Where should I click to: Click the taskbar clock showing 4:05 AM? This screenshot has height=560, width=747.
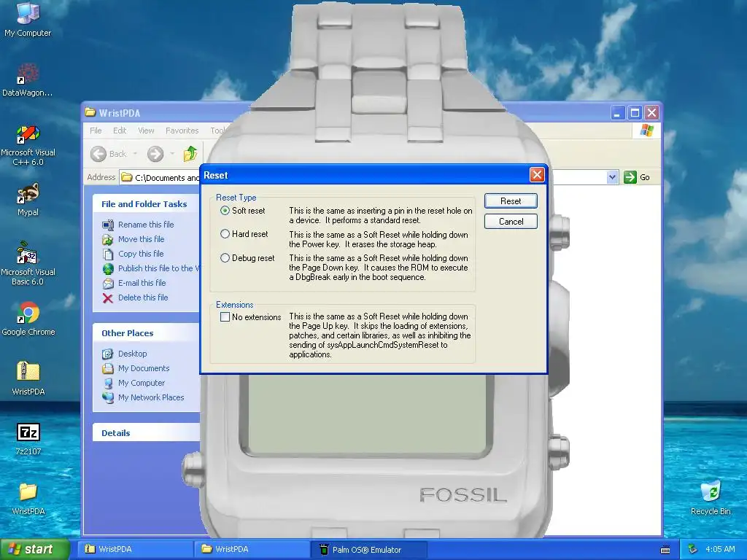720,549
